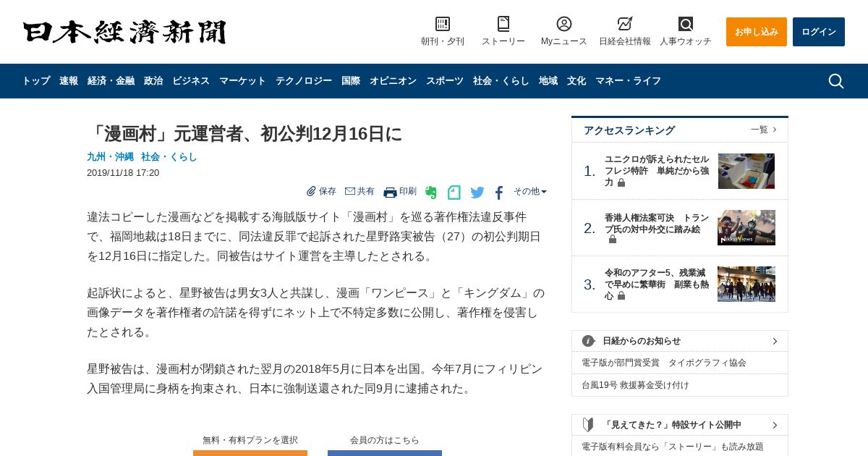868x456 pixels.
Task: Open the オピニオン nav section
Action: (x=393, y=81)
